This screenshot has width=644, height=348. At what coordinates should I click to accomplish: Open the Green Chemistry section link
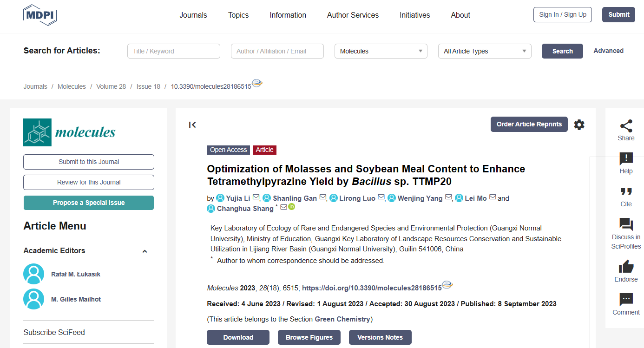pyautogui.click(x=342, y=319)
